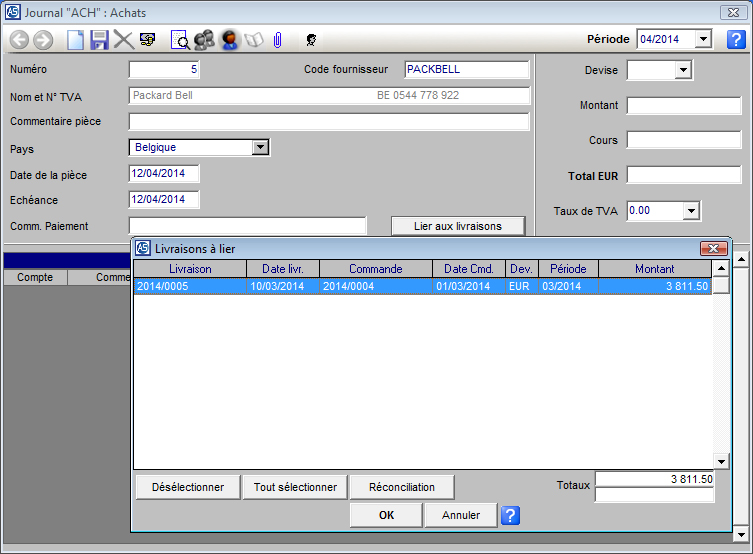Click the forward arrow navigation icon
The width and height of the screenshot is (753, 554).
click(x=42, y=40)
